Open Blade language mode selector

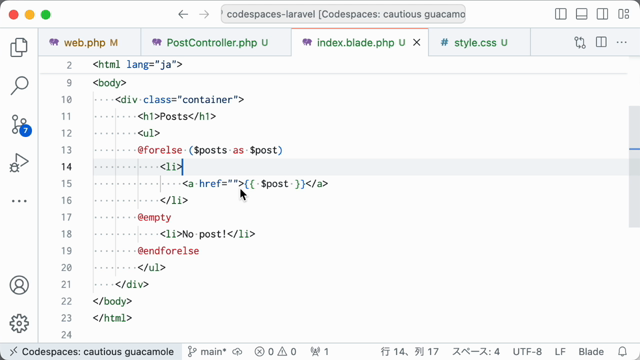coord(591,351)
